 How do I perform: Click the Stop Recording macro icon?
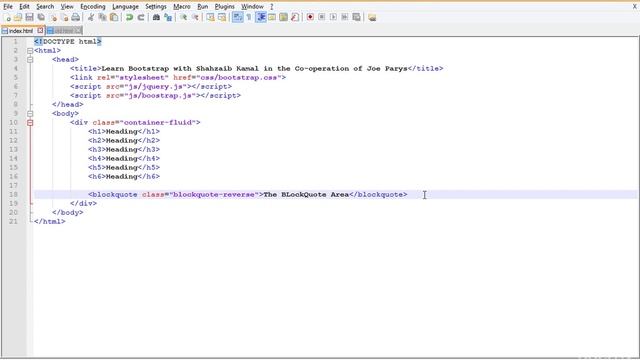pyautogui.click(x=322, y=17)
